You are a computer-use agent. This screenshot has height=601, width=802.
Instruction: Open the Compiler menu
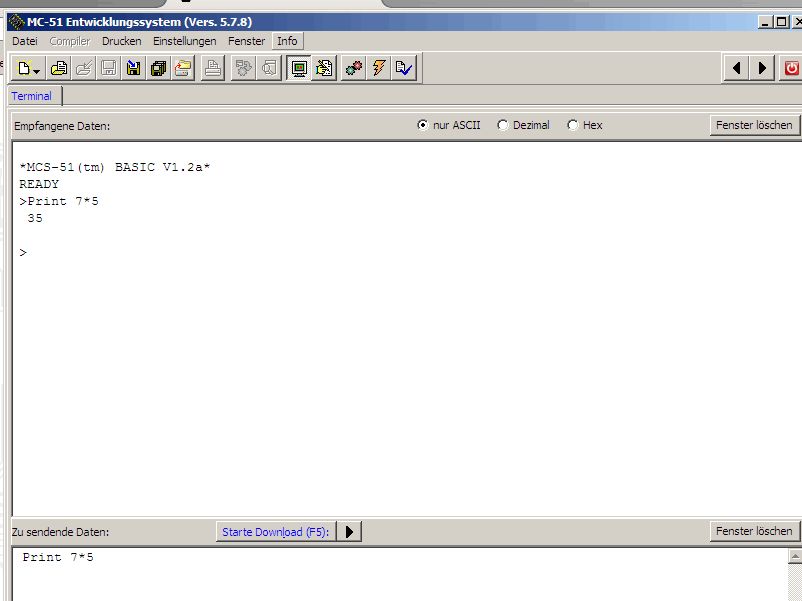click(x=70, y=41)
